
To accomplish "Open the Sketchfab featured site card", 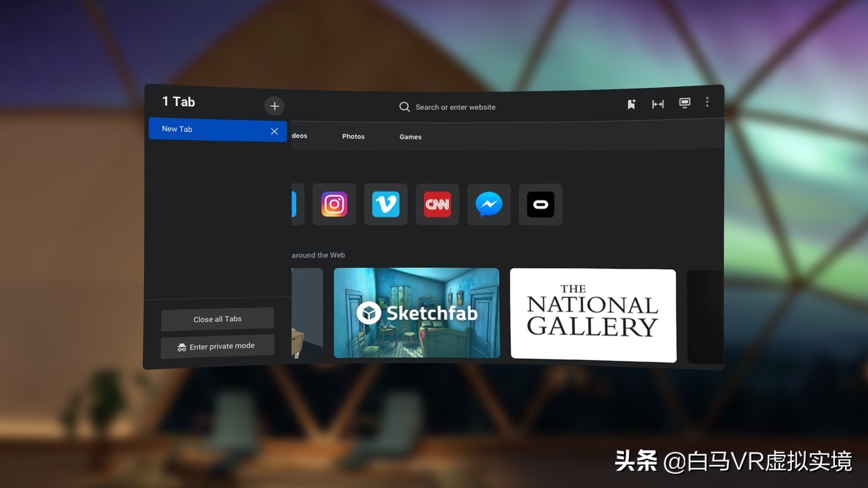I will (x=416, y=313).
